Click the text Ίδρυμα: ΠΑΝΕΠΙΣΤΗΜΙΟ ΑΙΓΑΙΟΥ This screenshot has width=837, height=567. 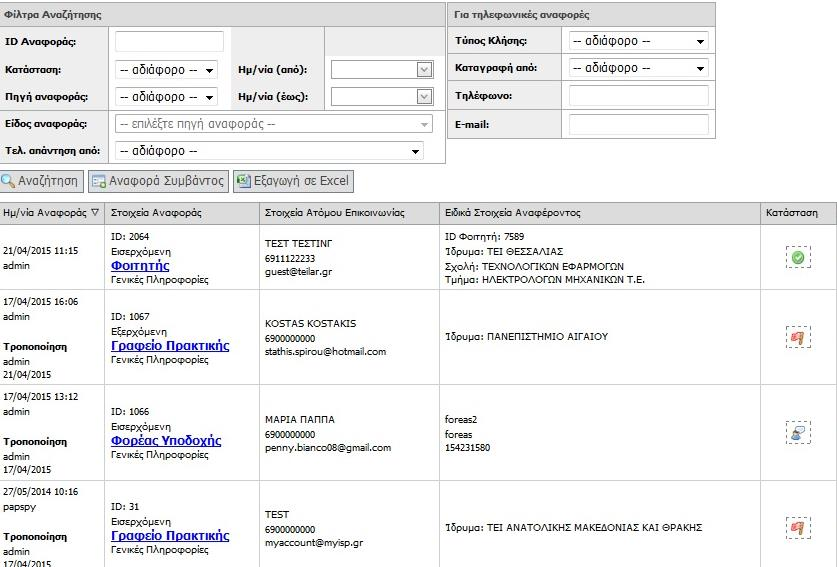526,337
